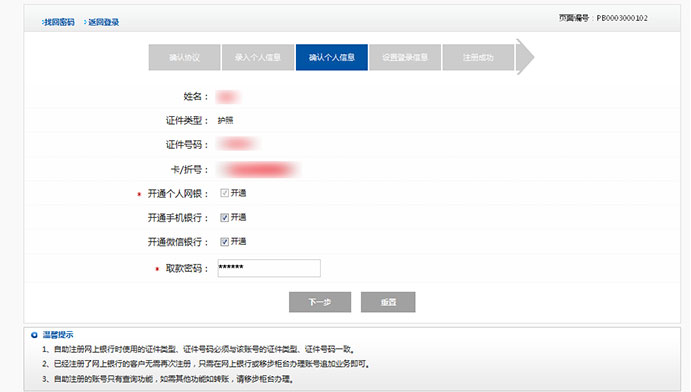
Task: Toggle the 开通个人网银 checkbox
Action: pos(224,193)
